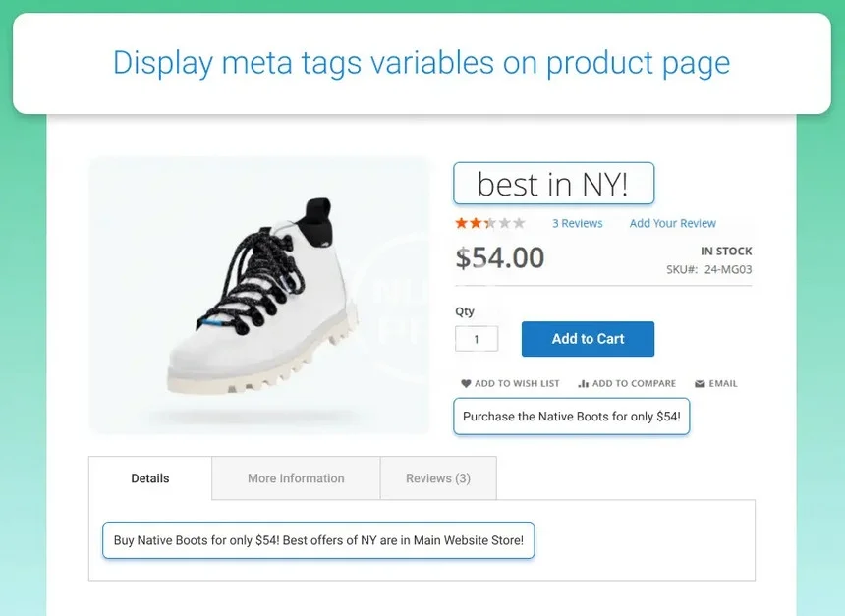Click the bar chart compare icon
Screen dimensions: 845x616
584,384
